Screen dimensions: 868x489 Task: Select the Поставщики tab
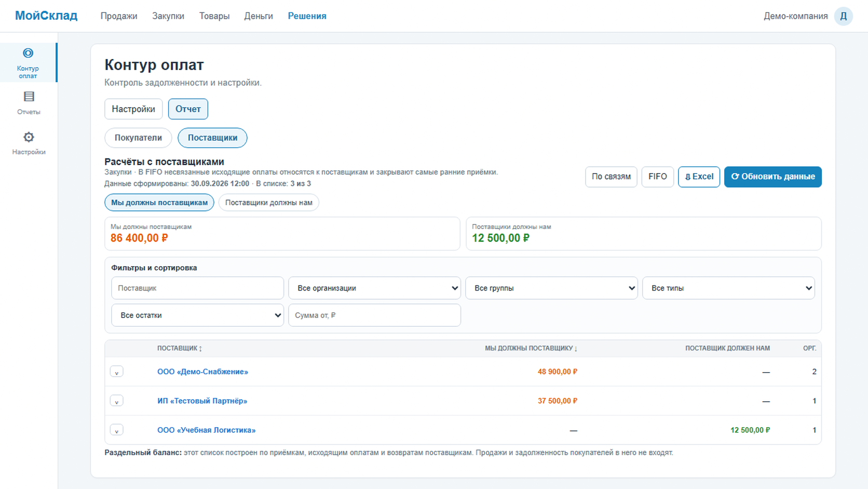[212, 138]
